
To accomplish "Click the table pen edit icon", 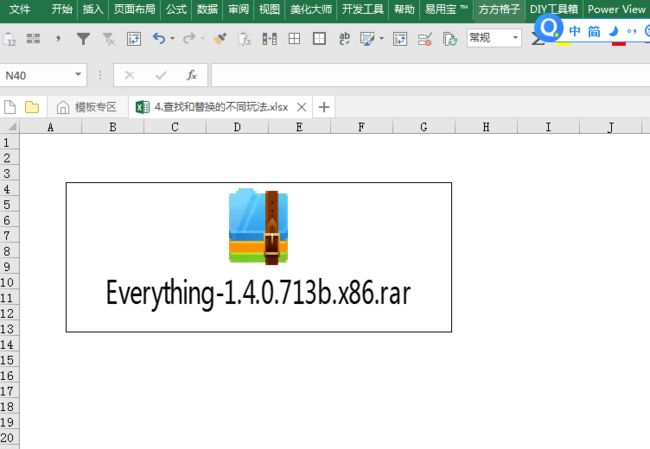I will 367,39.
